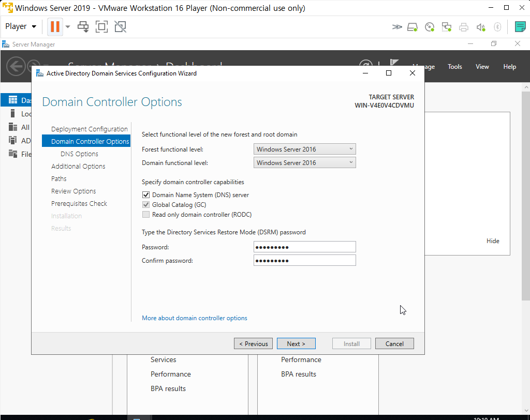Go to Review Options step
This screenshot has width=530, height=420.
pos(73,191)
